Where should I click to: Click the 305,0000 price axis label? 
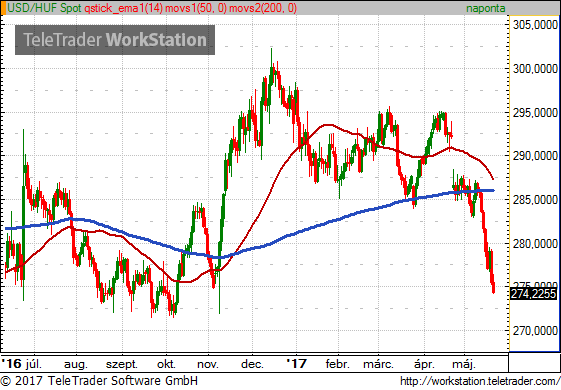click(535, 25)
